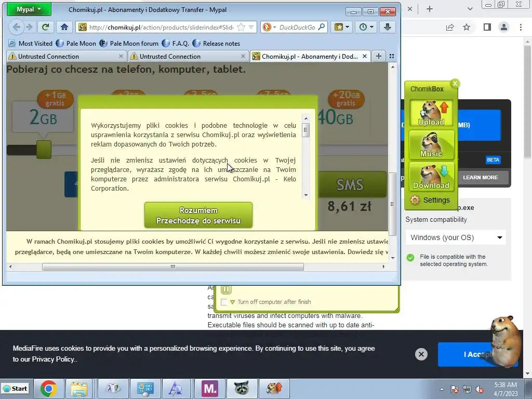532x399 pixels.
Task: Open the F.A.Q. bookmark
Action: pyautogui.click(x=176, y=44)
